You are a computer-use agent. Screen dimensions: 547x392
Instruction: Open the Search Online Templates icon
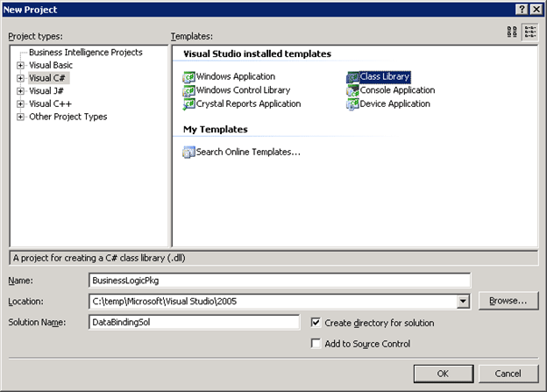click(x=188, y=153)
